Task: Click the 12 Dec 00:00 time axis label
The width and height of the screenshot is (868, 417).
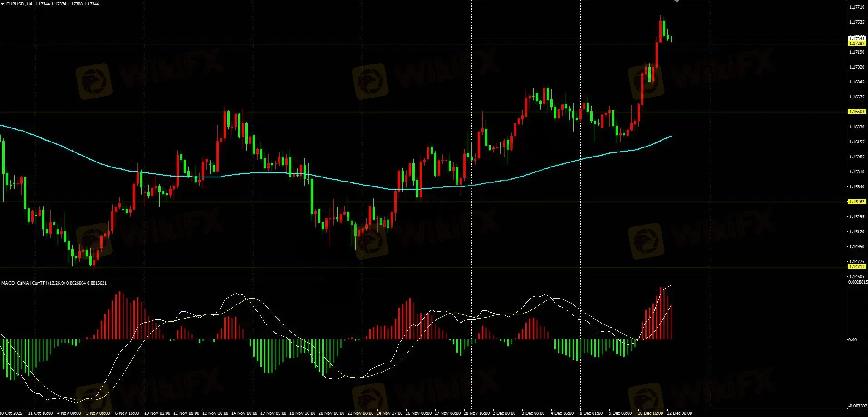Action: point(679,413)
